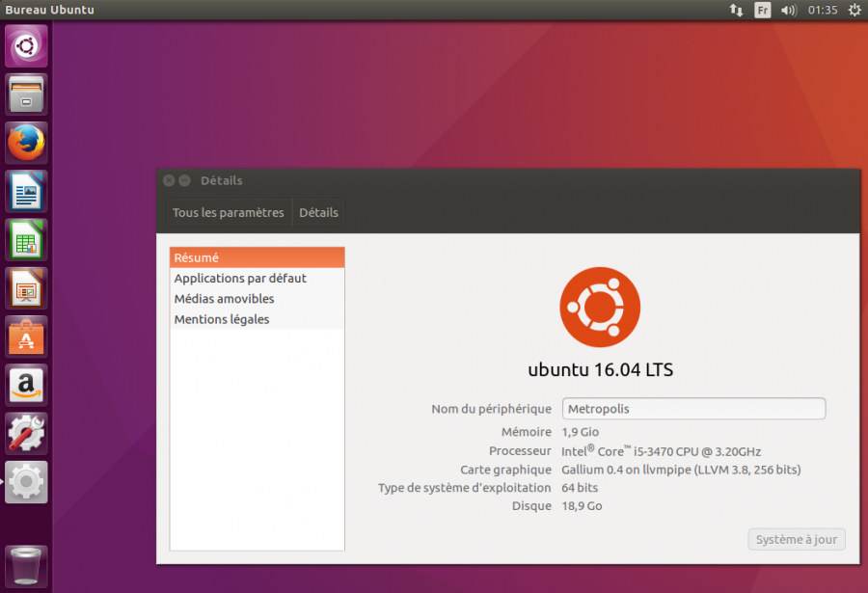This screenshot has height=593, width=868.
Task: Open the network connections indicator
Action: [736, 10]
